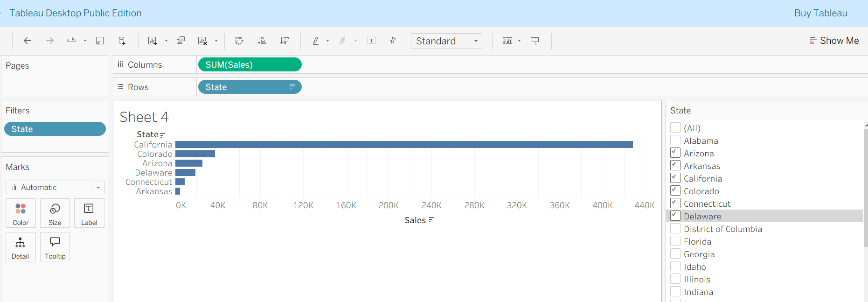Click the highlight pen icon

coord(316,41)
